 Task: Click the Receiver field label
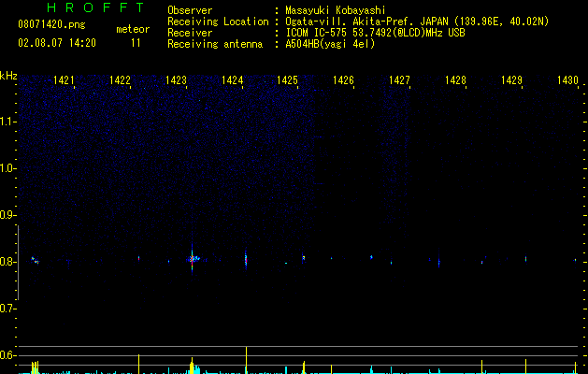(x=190, y=33)
